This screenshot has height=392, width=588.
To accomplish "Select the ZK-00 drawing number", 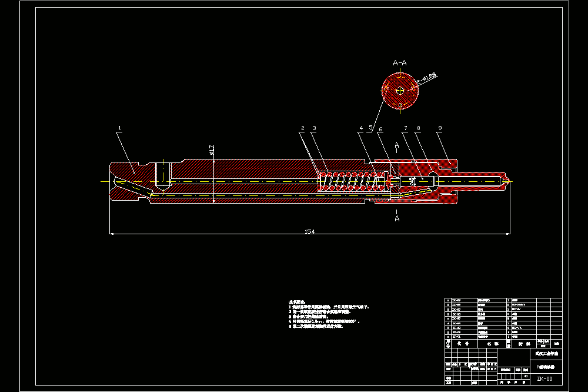I will tap(544, 378).
